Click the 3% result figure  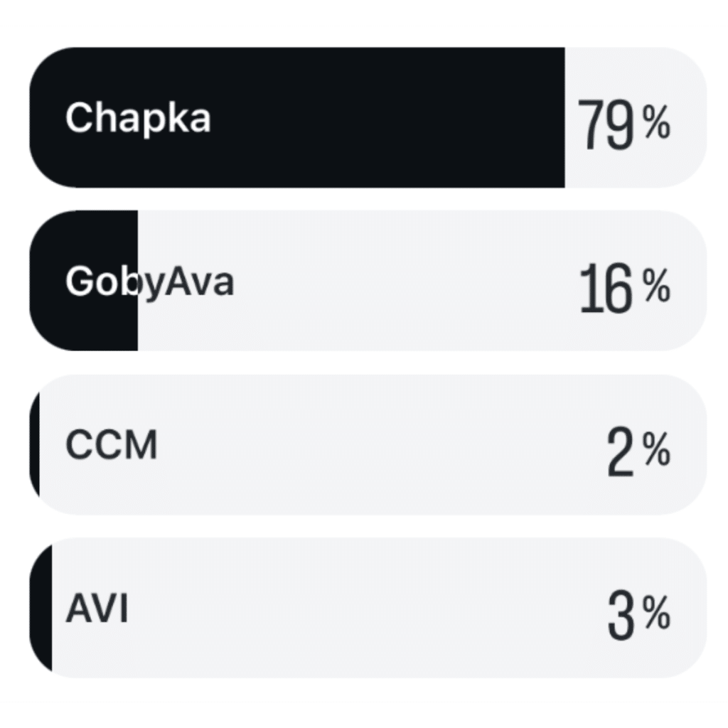coord(639,615)
